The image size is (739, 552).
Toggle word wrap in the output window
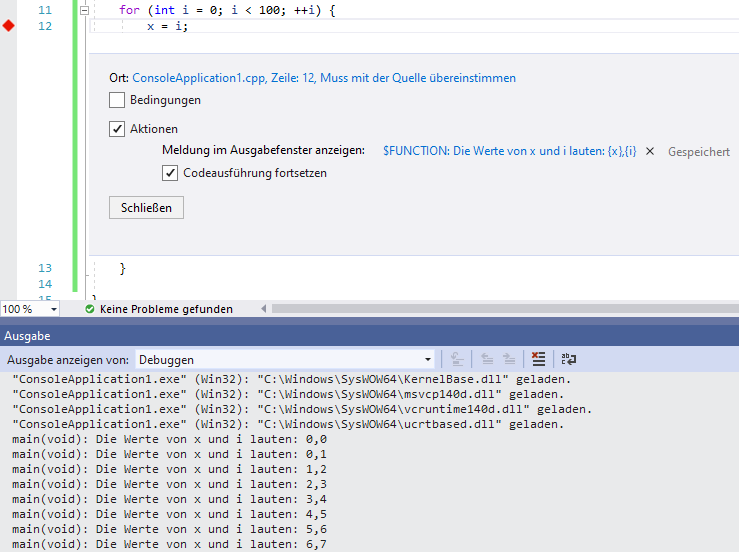[568, 359]
